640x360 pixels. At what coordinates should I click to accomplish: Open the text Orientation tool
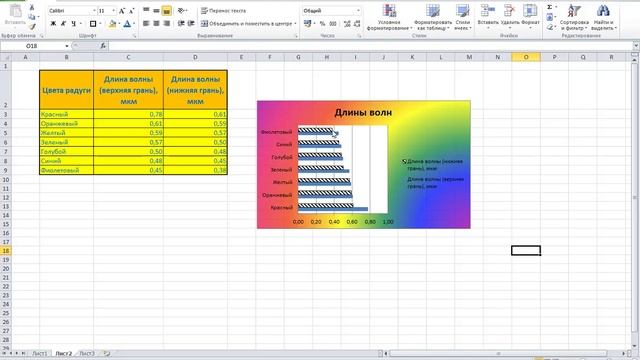click(x=182, y=11)
